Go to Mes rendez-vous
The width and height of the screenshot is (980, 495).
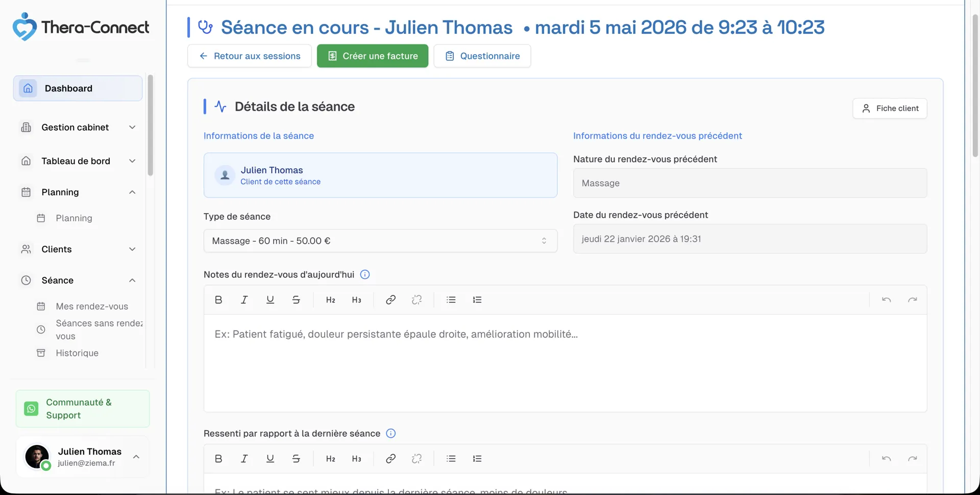pyautogui.click(x=92, y=307)
